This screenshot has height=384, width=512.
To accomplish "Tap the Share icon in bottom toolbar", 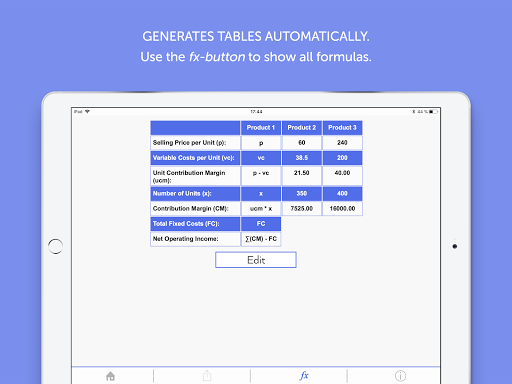I will [207, 376].
